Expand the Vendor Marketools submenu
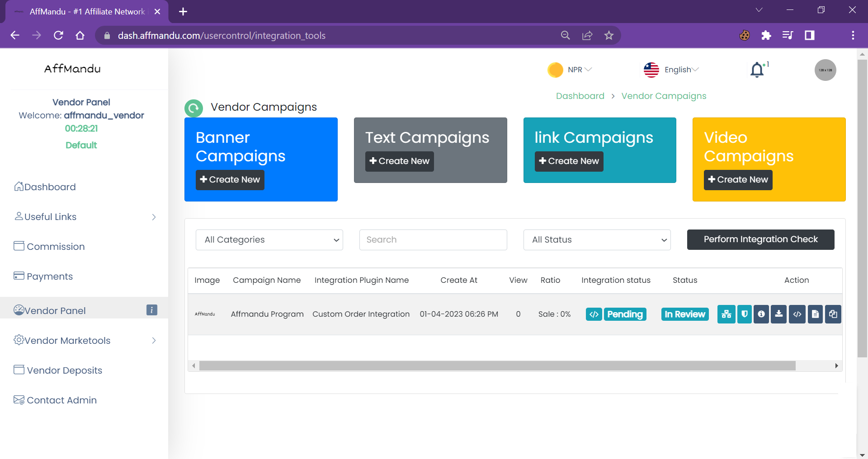 154,341
